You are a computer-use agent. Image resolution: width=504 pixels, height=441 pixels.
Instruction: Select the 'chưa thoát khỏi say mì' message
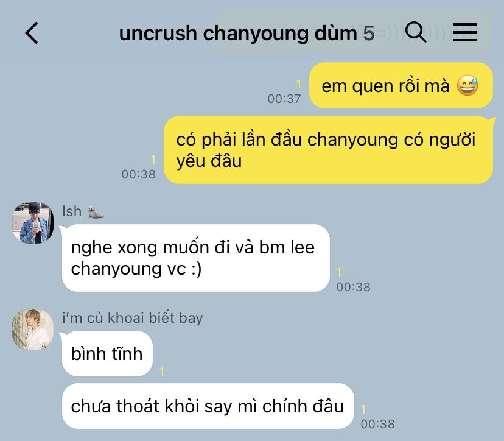(x=208, y=406)
